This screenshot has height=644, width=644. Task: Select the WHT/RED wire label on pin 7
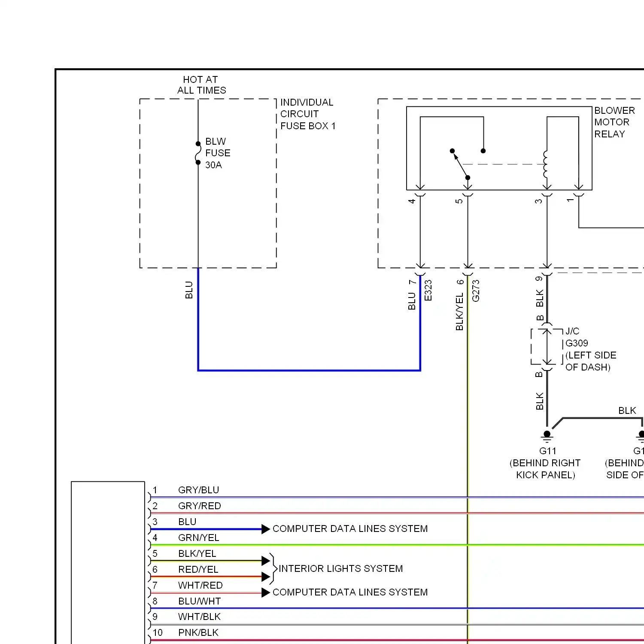[x=200, y=585]
